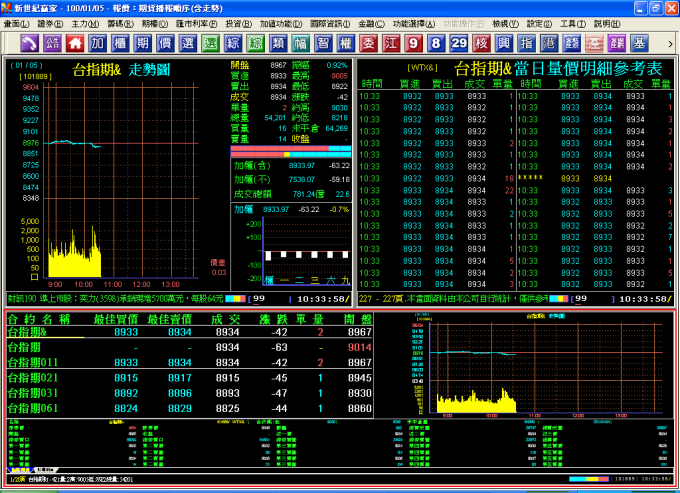The image size is (680, 493).
Task: Click the 指 index toolbar icon
Action: pyautogui.click(x=526, y=43)
